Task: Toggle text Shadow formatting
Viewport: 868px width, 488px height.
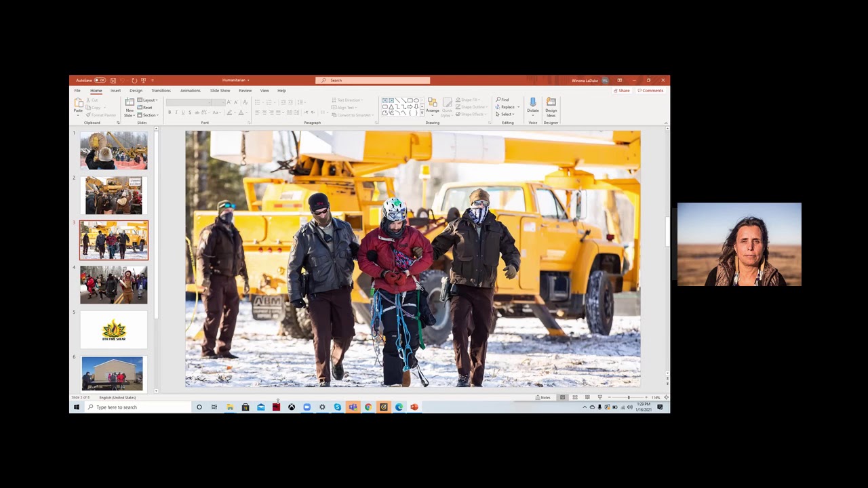Action: [x=190, y=113]
